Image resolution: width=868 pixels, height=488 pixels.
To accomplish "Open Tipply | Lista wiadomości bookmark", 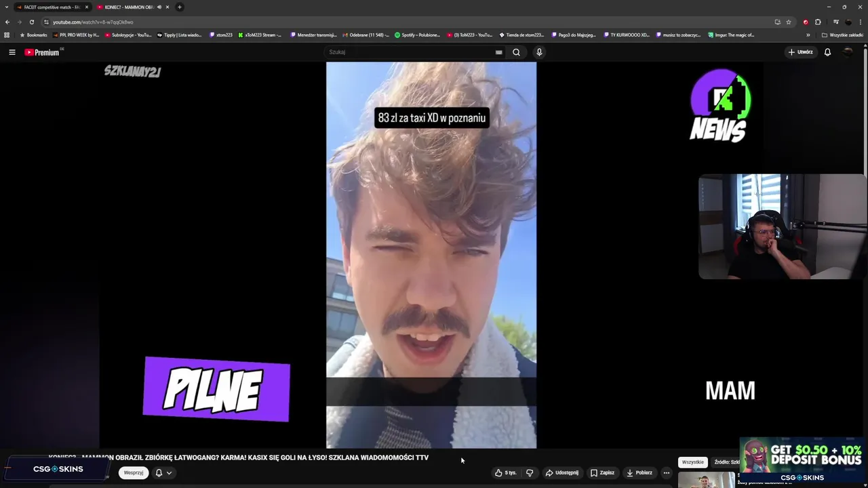I will tap(180, 35).
